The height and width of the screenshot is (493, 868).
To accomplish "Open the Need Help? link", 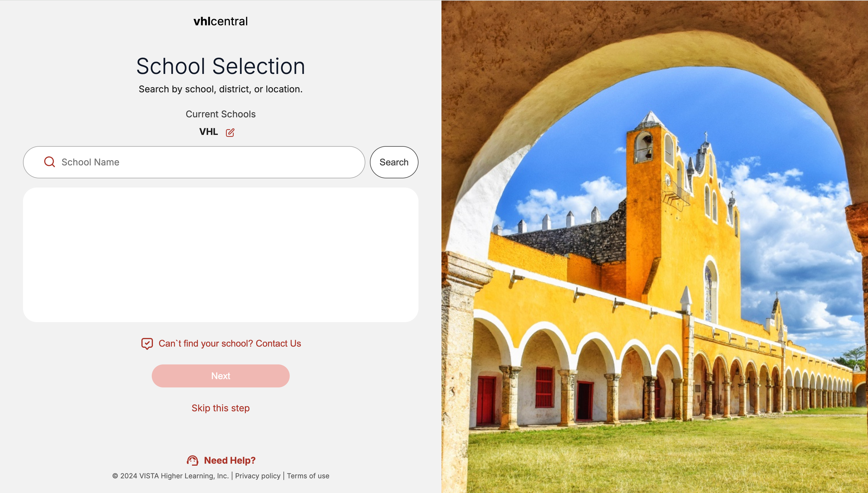I will (x=229, y=460).
